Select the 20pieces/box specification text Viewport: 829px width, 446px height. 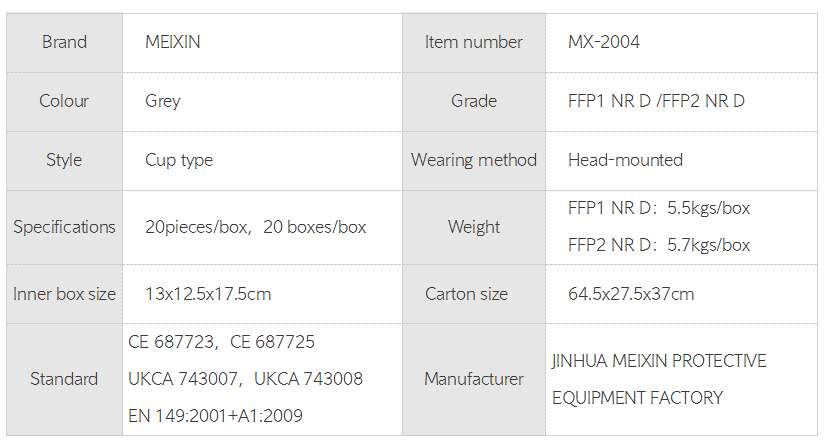197,227
